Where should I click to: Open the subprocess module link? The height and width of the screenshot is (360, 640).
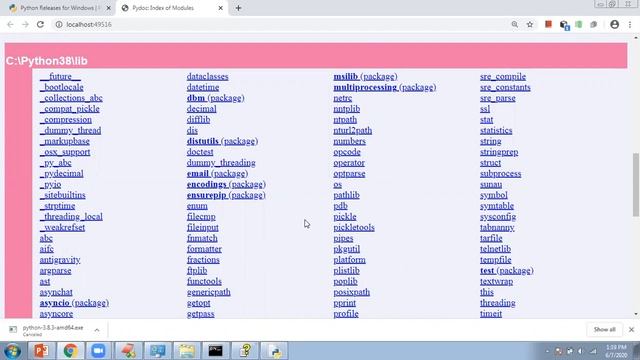500,173
